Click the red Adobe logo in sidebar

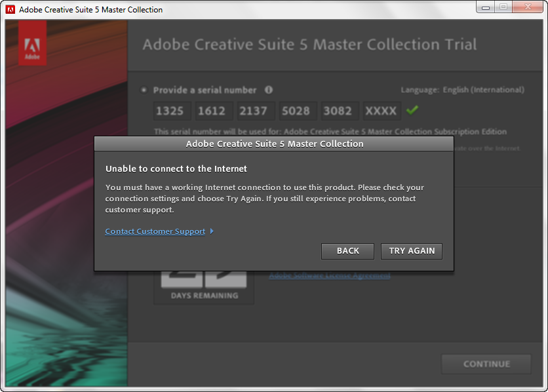[x=32, y=43]
